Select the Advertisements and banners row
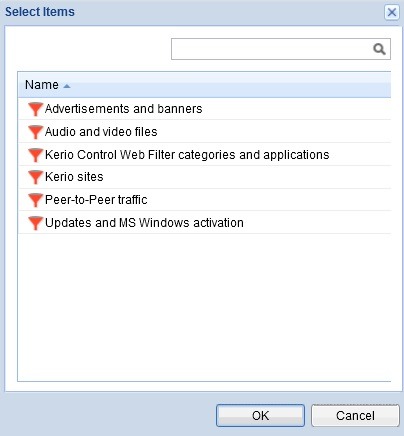 (204, 109)
